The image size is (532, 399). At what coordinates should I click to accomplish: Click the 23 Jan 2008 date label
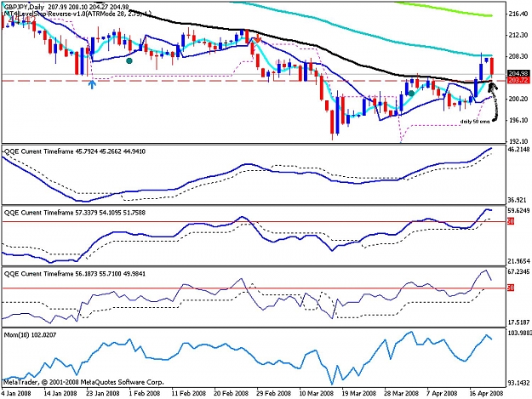point(103,393)
